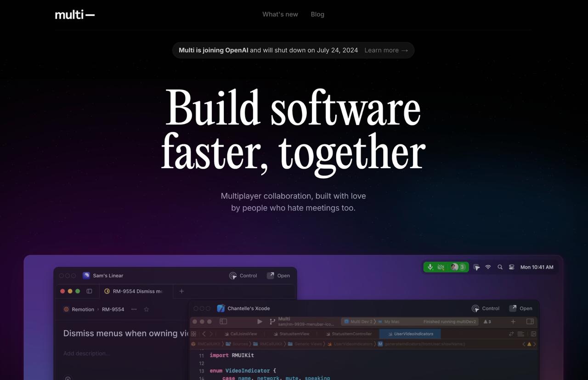588x380 pixels.
Task: Select the UserVideoIndicators tab
Action: (410, 334)
